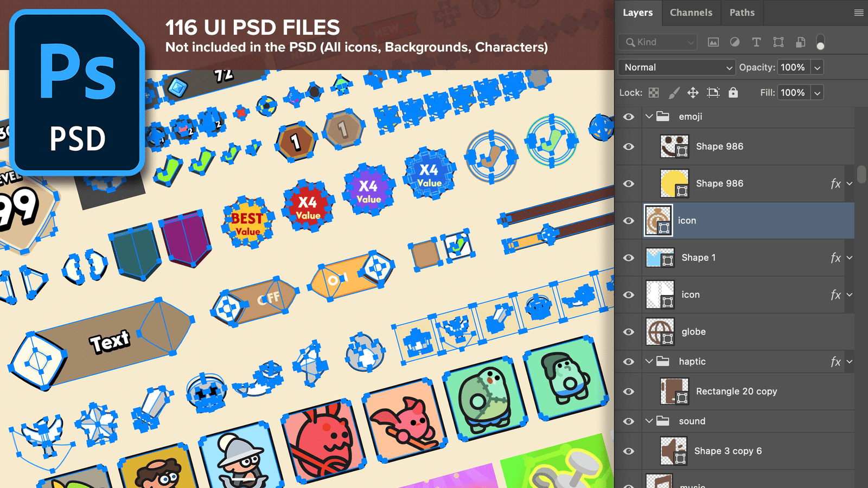Filter layers by adjustment layer icon
This screenshot has width=868, height=488.
pos(735,42)
